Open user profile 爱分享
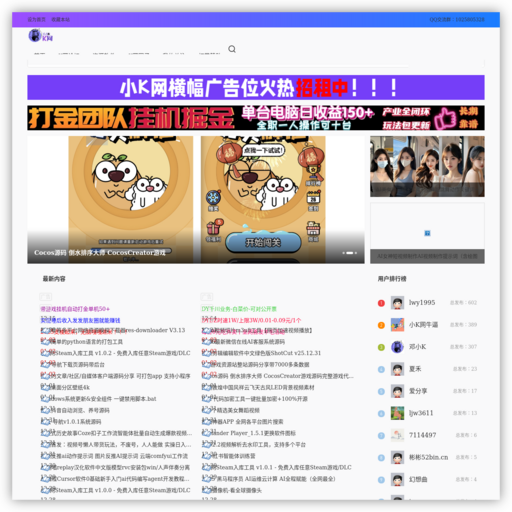512x512 pixels. 418,391
